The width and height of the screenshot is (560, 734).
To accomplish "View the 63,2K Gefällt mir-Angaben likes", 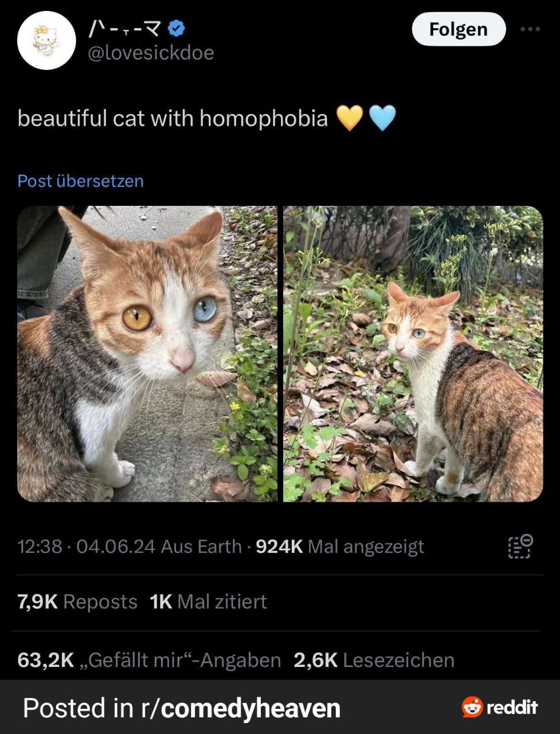I will [149, 660].
